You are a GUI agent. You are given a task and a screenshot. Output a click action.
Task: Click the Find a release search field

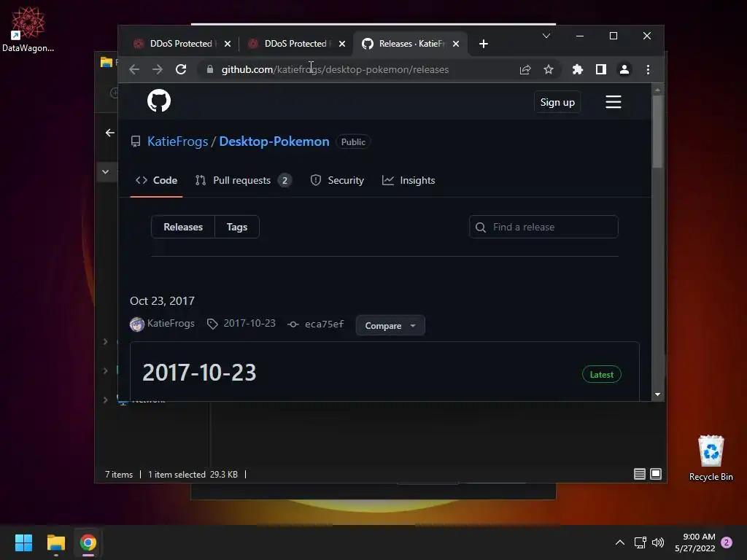(x=543, y=227)
